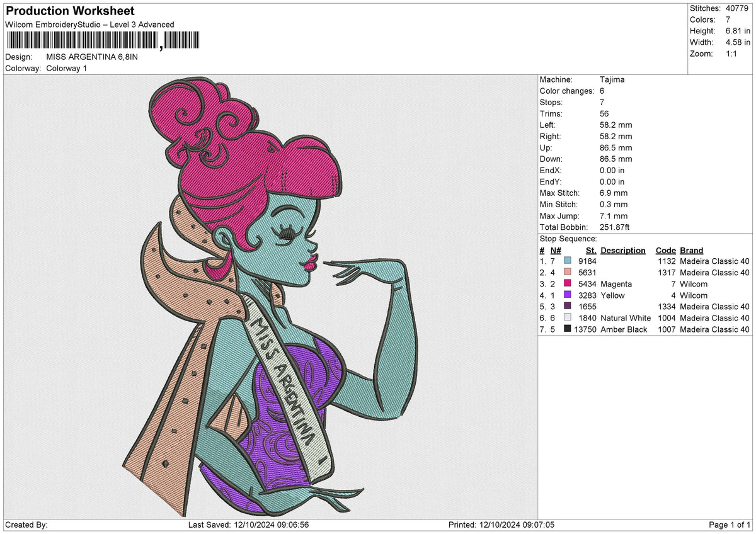Click Madeira Classic 40 in the Amber Black row
756x534 pixels.
coord(715,329)
